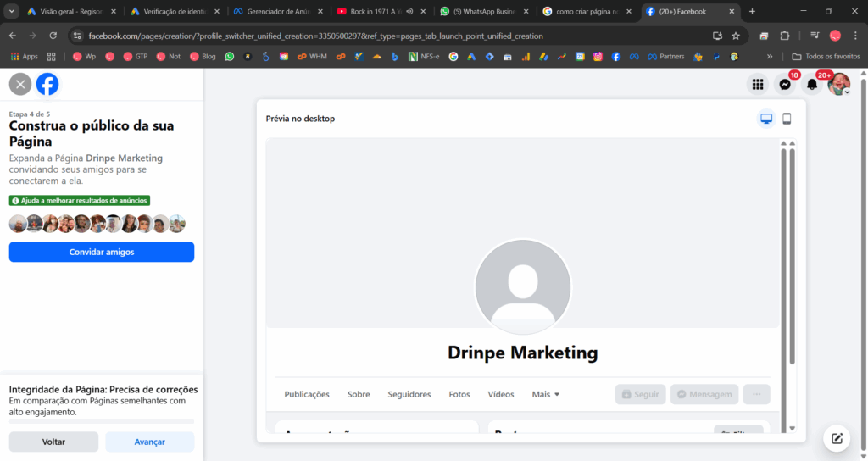The image size is (868, 461).
Task: Click the Mensagem button in preview
Action: 704,394
